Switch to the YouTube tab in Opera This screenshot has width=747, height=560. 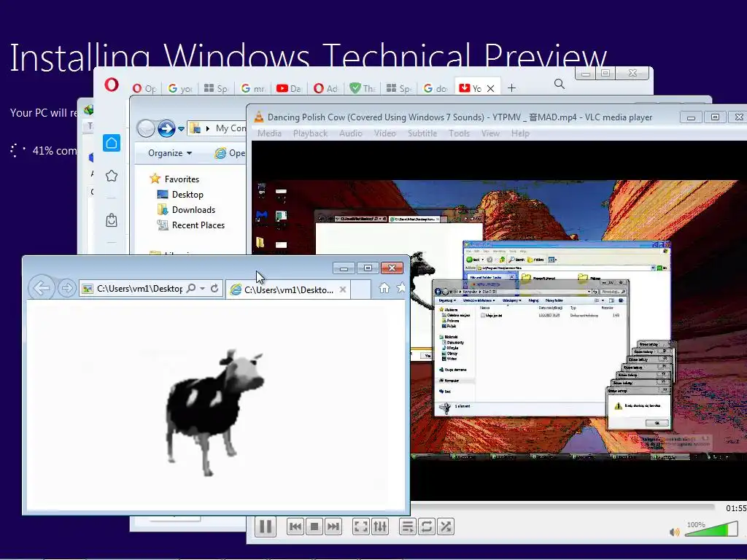(x=289, y=88)
